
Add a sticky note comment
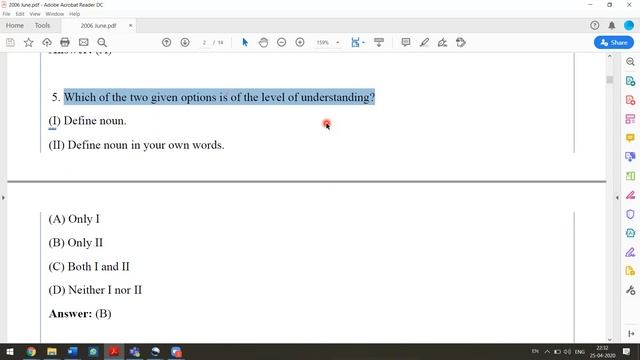(406, 42)
